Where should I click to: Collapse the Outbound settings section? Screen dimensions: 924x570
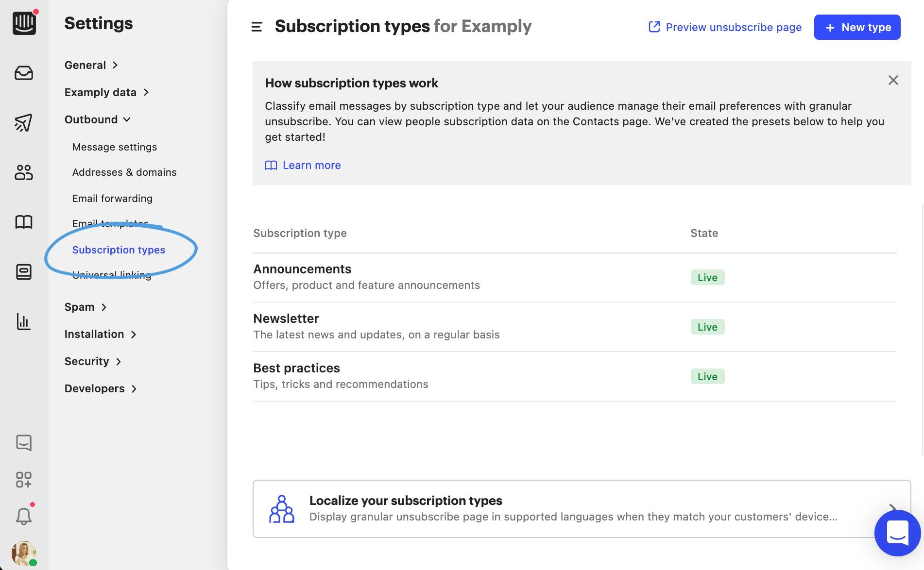click(x=98, y=119)
